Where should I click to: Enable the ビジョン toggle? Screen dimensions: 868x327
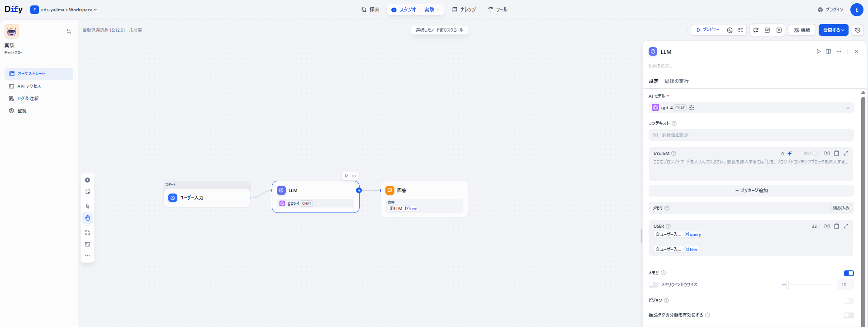coord(849,301)
